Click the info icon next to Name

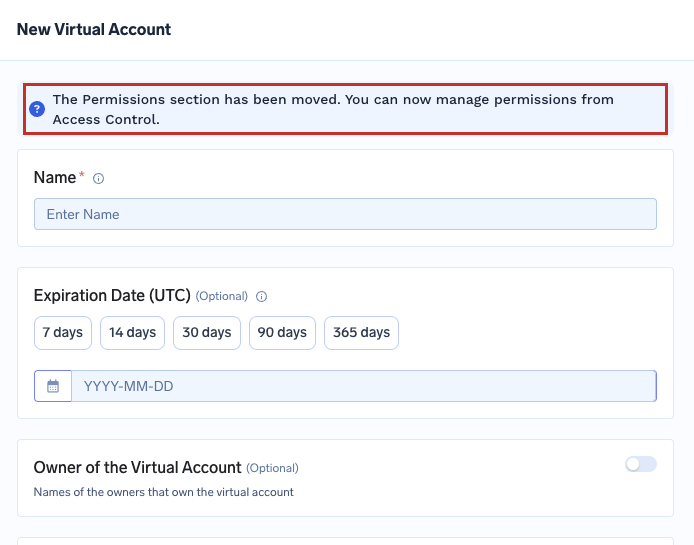[98, 178]
